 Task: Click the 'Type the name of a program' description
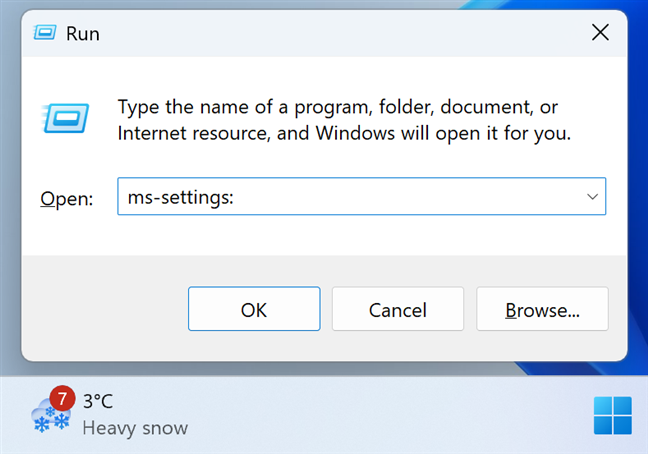[x=344, y=120]
